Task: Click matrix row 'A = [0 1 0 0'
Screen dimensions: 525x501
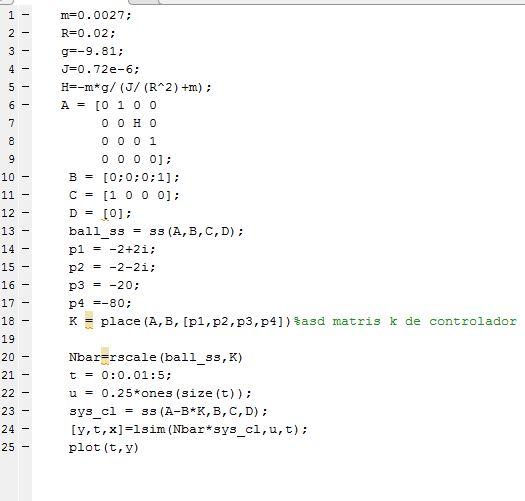Action: pyautogui.click(x=109, y=105)
